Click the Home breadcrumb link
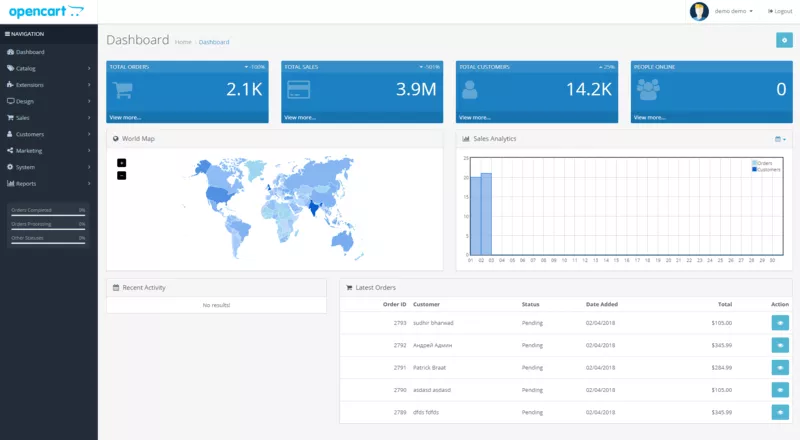Screen dimensions: 800x440 pyautogui.click(x=183, y=42)
